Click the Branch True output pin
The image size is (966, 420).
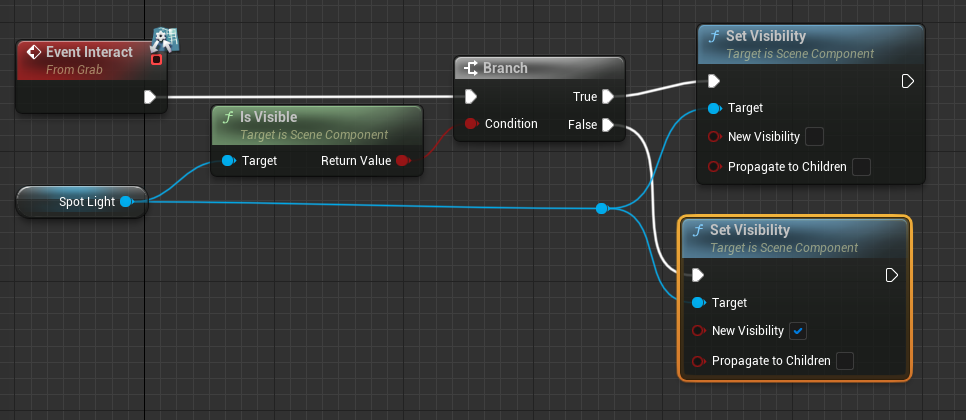[x=607, y=97]
